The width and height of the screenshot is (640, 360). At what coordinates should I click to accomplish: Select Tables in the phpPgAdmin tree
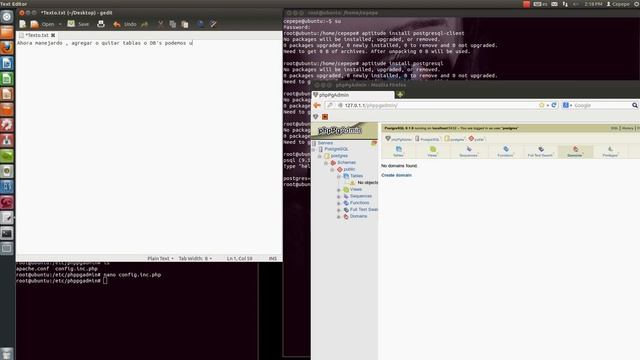(356, 176)
